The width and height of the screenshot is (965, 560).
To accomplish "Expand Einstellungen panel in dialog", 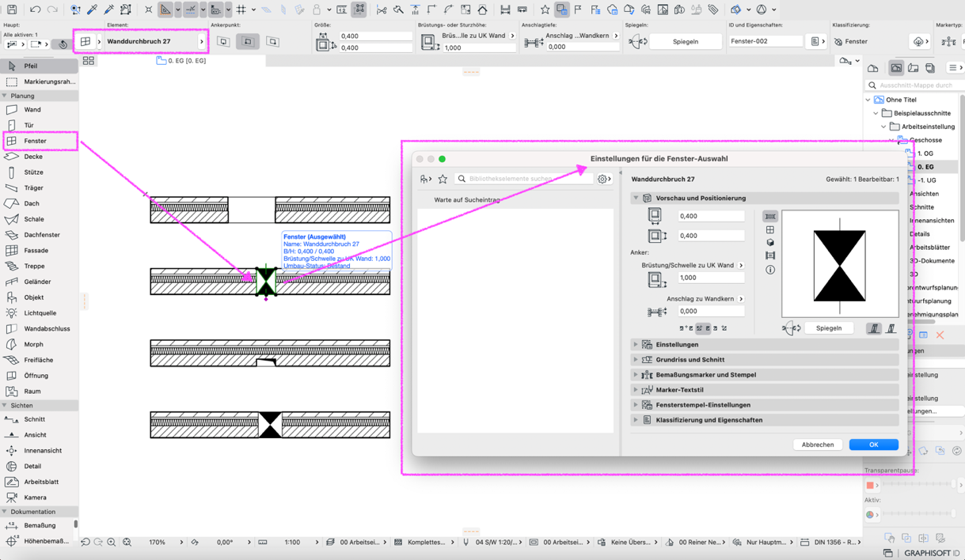I will [x=636, y=345].
